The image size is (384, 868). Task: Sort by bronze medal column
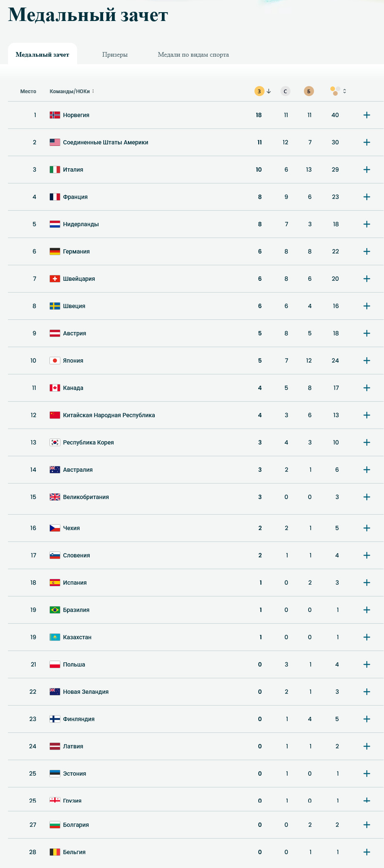(309, 91)
